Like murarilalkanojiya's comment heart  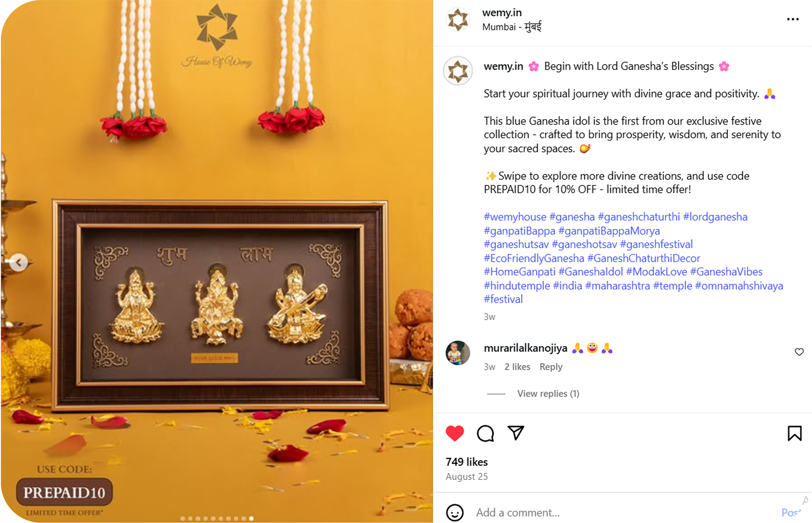[x=799, y=352]
